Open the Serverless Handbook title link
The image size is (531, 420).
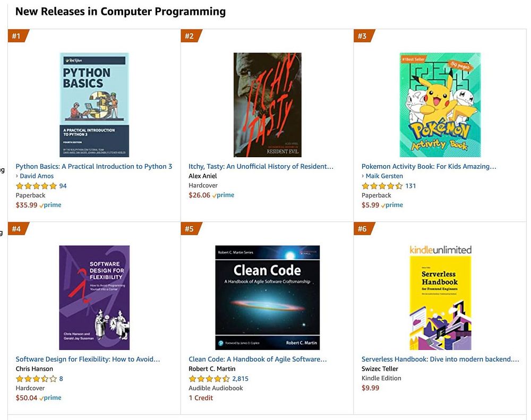pos(440,359)
